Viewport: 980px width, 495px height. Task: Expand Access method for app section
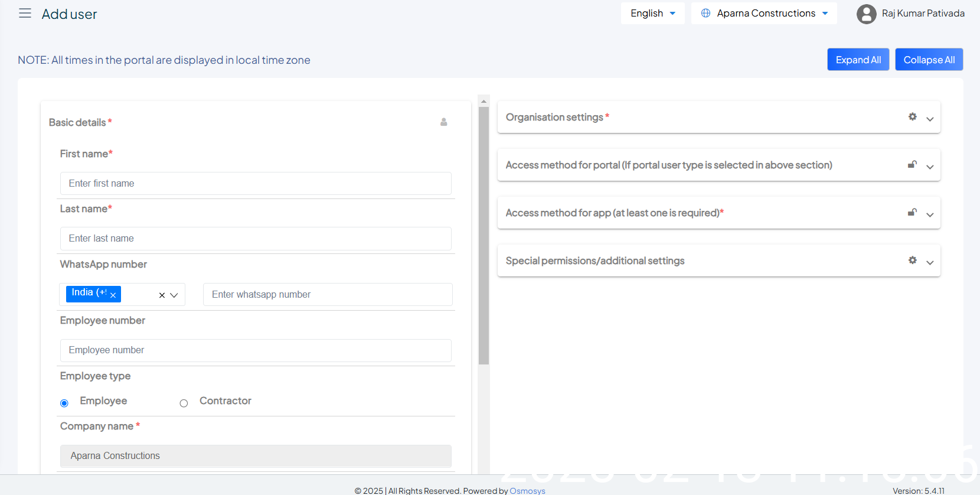click(930, 214)
